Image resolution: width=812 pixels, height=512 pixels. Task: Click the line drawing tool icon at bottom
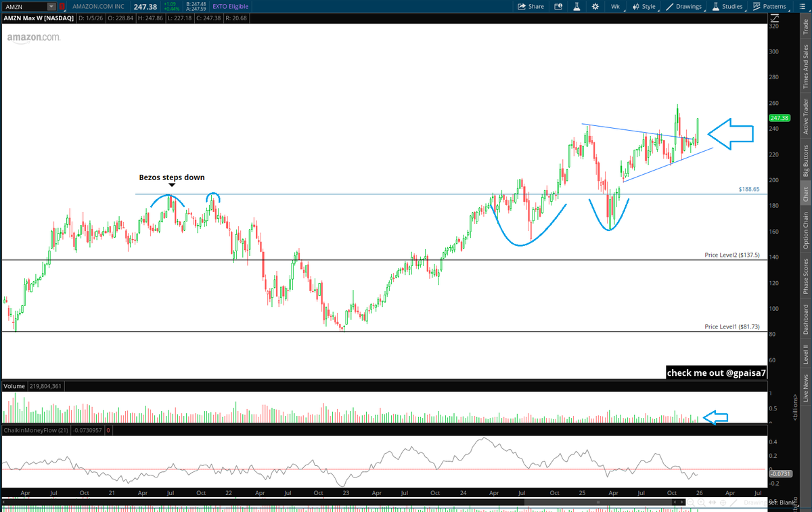(734, 503)
